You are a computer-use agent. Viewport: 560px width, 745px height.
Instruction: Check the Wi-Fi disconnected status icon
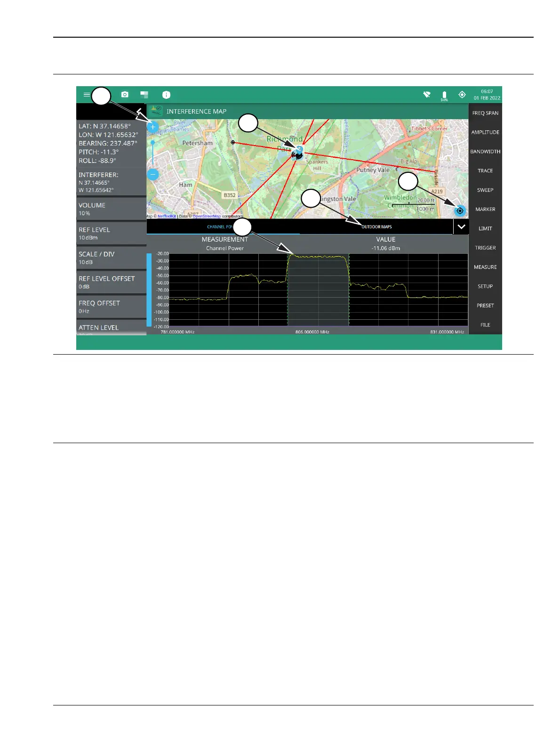(427, 95)
